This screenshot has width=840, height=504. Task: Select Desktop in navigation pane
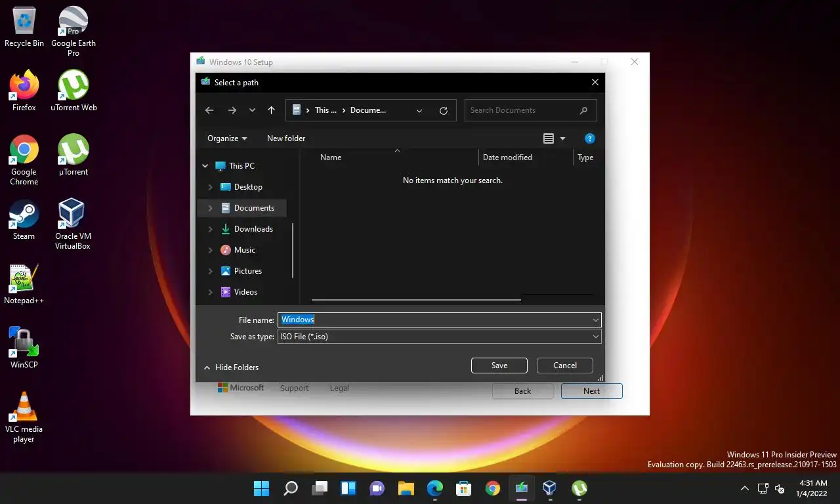point(241,187)
